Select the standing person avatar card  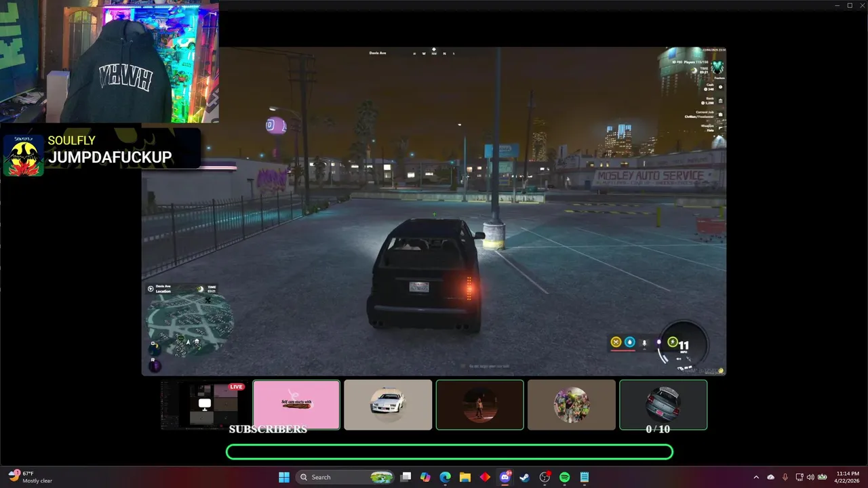click(479, 405)
